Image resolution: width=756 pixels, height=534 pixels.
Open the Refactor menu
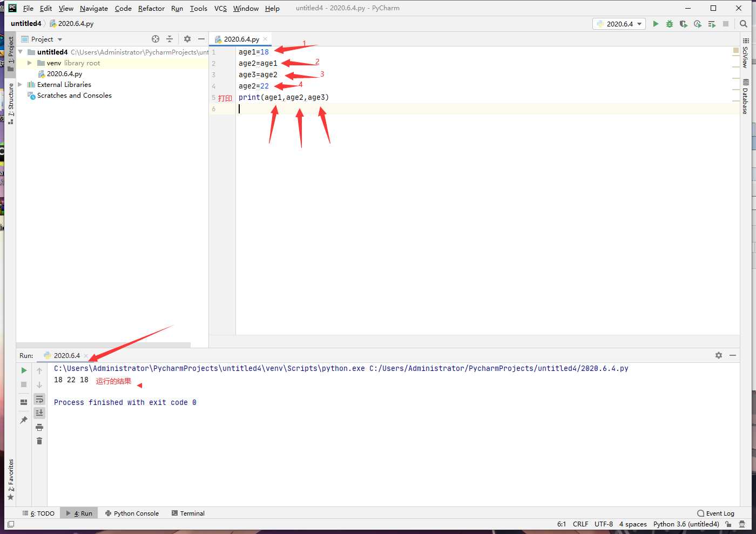[x=151, y=8]
